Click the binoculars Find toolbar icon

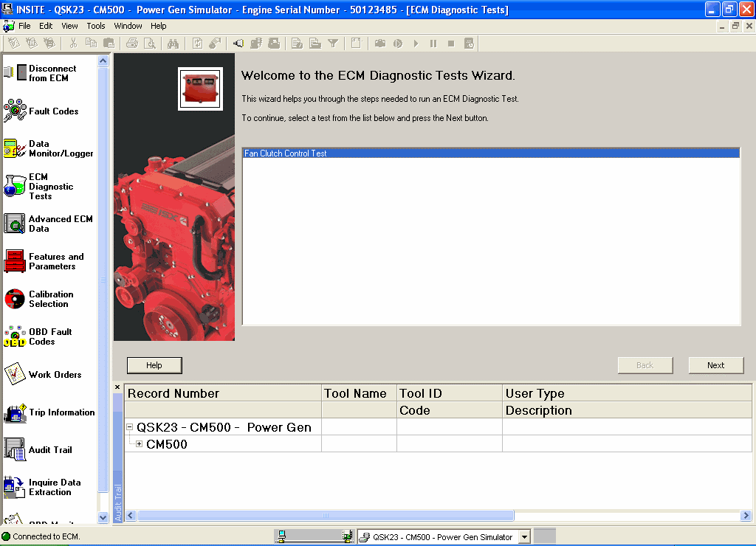point(173,44)
